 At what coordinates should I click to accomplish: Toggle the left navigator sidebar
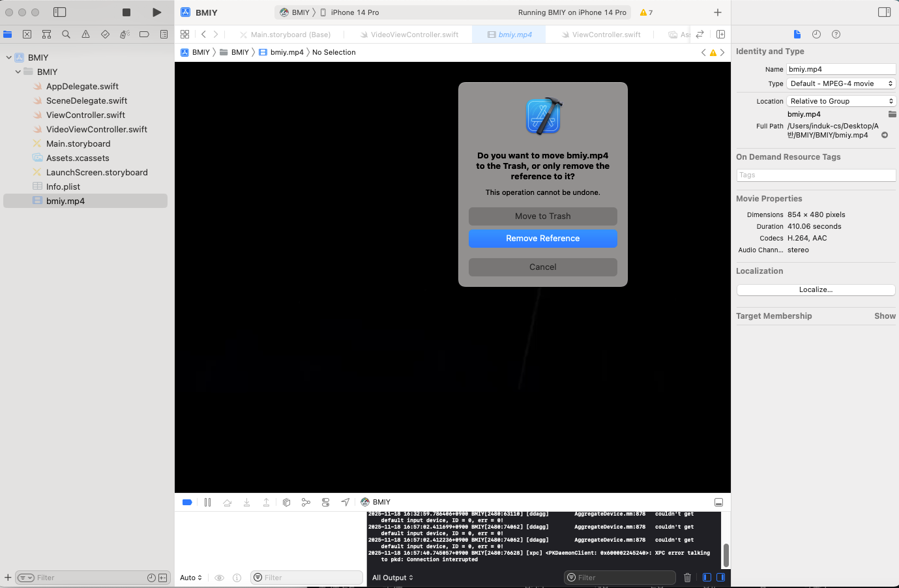[x=59, y=12]
